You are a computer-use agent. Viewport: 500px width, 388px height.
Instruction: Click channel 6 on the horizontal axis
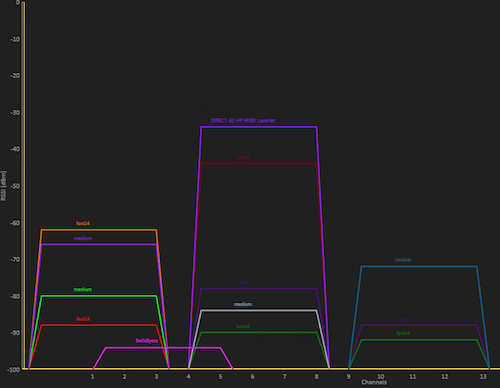pos(252,377)
